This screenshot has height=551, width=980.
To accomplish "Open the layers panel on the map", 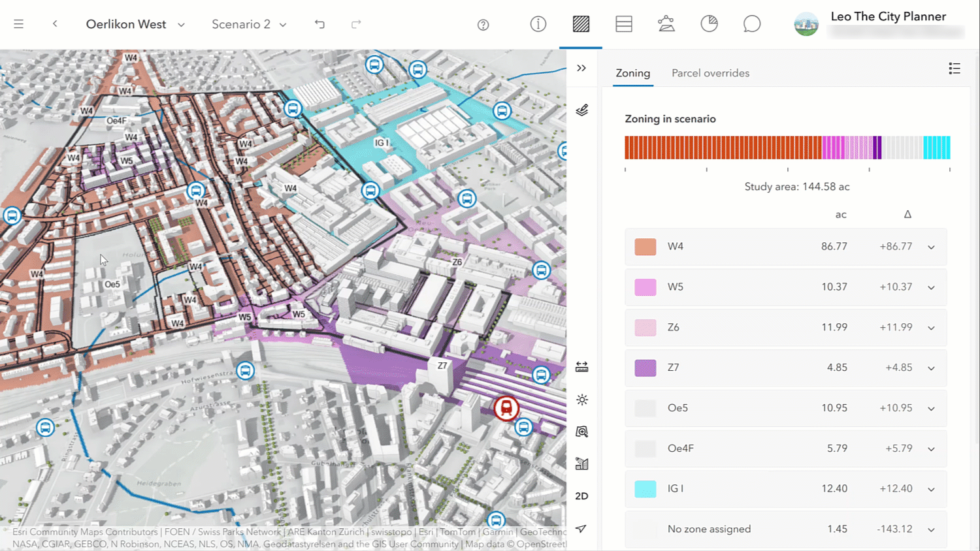I will 581,110.
